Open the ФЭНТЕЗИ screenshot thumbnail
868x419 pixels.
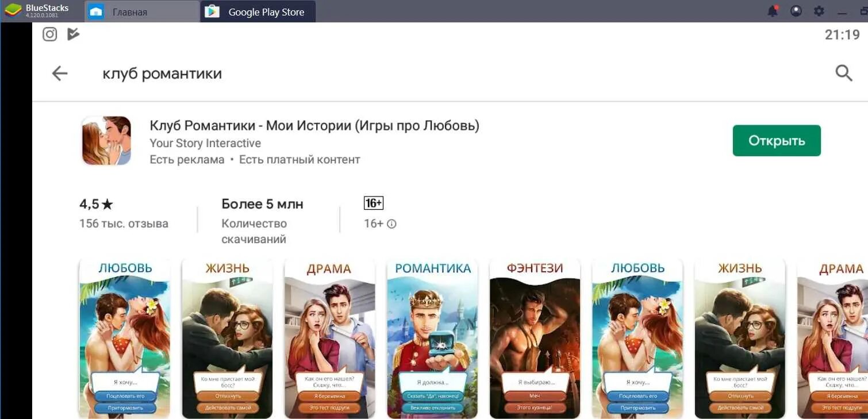point(535,339)
